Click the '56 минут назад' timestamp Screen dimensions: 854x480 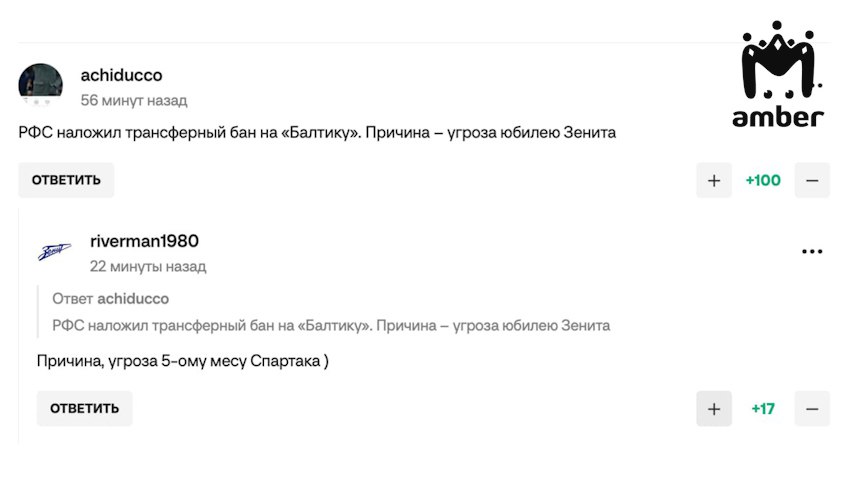134,100
